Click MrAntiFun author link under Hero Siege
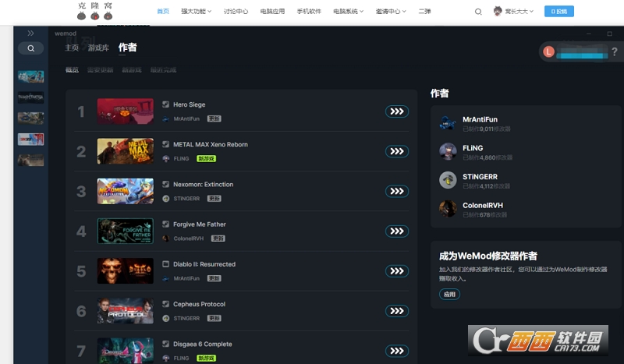 click(x=186, y=118)
